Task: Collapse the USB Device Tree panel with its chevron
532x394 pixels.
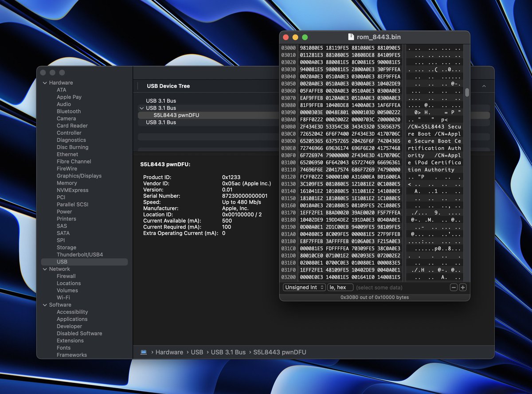Action: click(x=484, y=86)
